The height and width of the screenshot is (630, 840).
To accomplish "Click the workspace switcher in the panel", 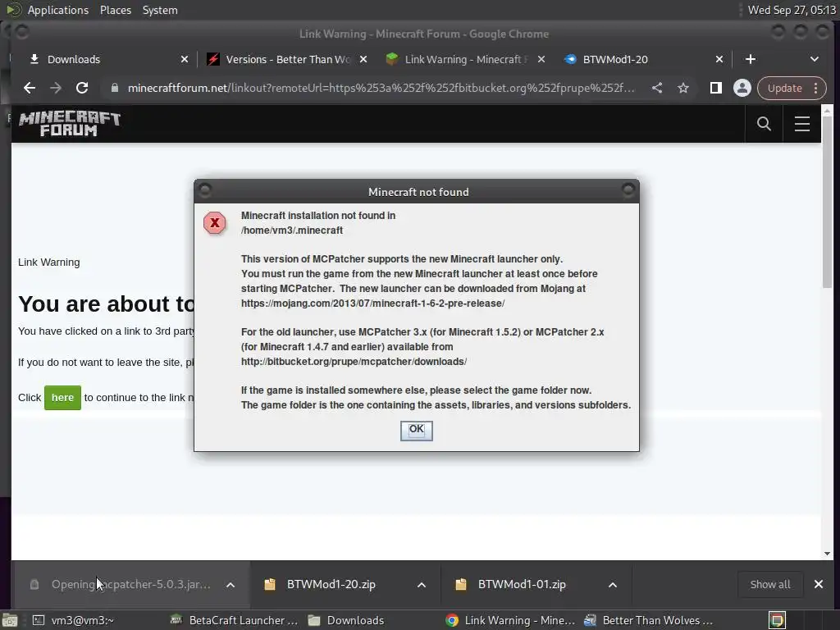I will 777,620.
